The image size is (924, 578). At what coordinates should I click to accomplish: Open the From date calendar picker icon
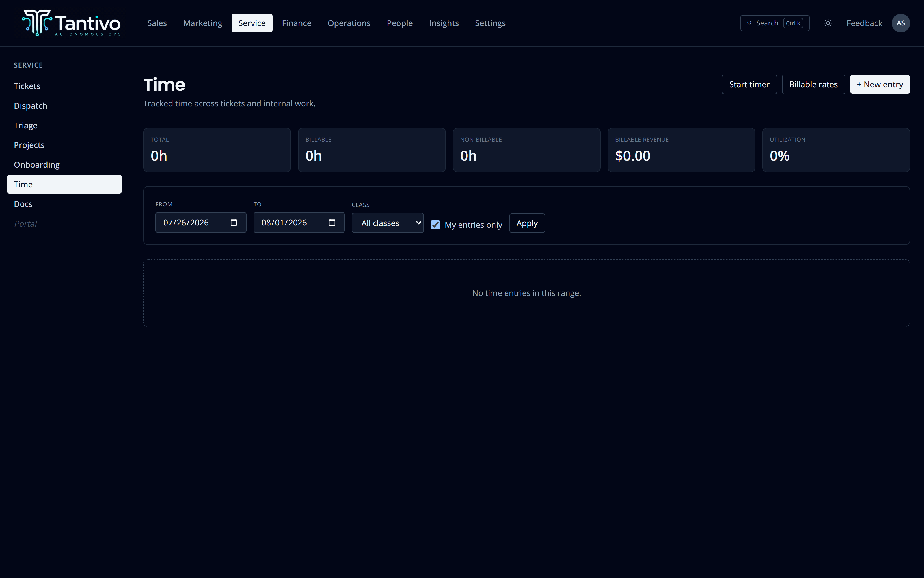click(234, 223)
